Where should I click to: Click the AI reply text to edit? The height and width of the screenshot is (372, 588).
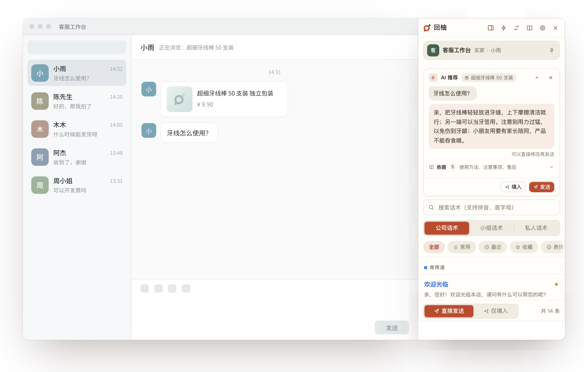point(491,127)
